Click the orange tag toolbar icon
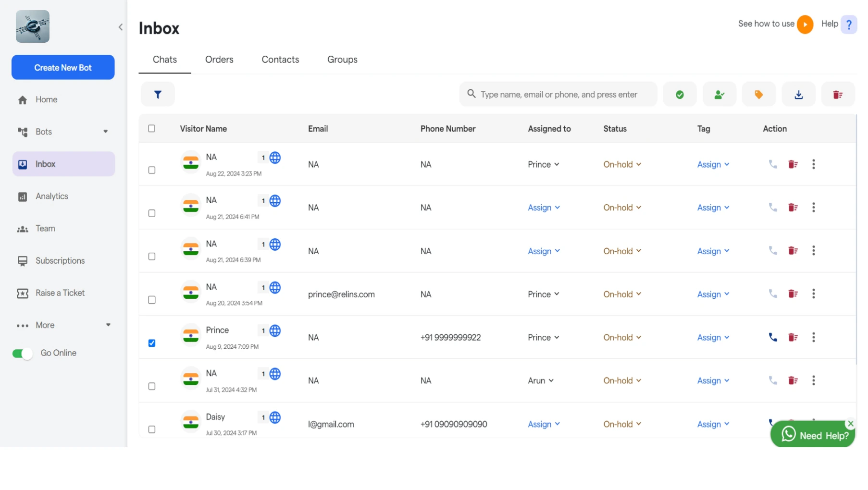 pos(758,95)
